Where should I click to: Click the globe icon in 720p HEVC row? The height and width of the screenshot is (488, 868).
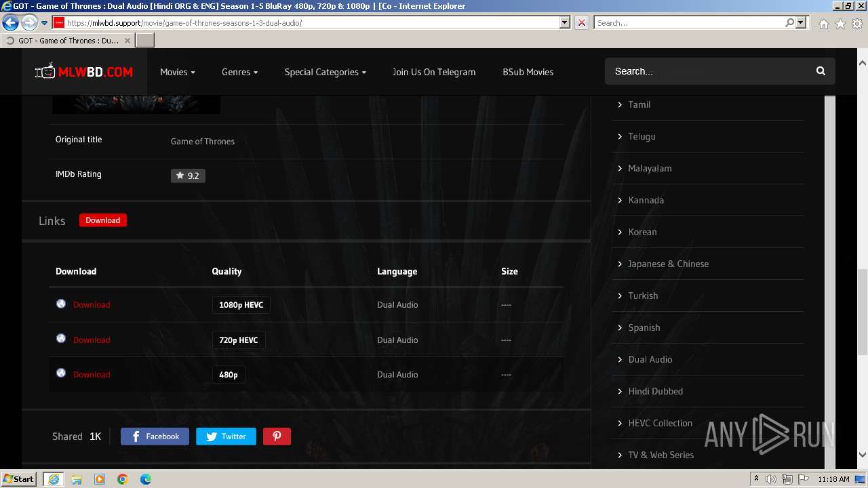(x=61, y=338)
